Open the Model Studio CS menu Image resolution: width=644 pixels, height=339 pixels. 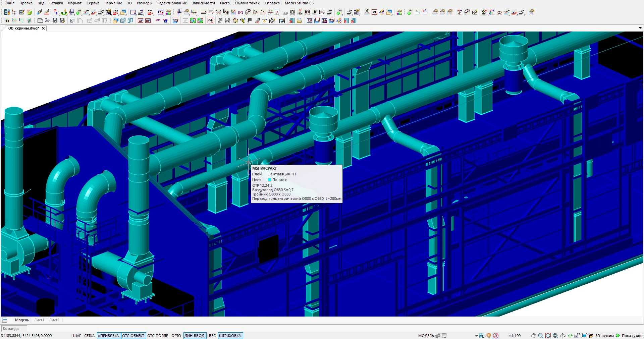[299, 3]
